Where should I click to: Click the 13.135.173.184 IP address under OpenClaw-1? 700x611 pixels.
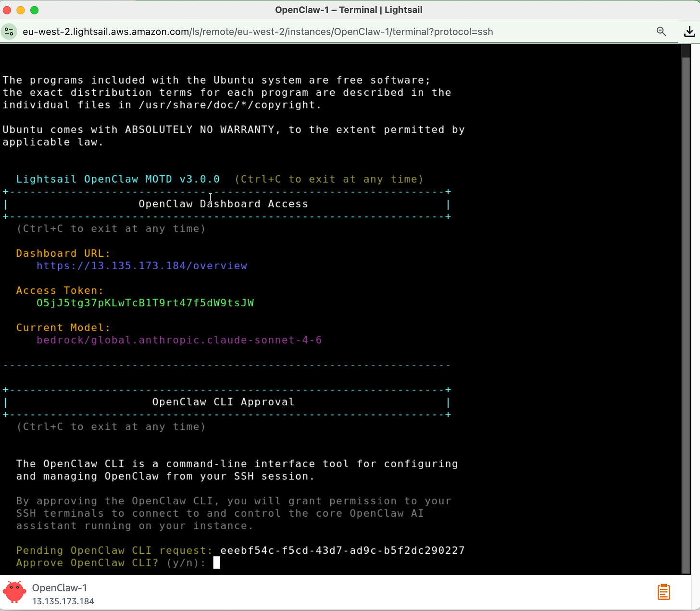coord(63,601)
